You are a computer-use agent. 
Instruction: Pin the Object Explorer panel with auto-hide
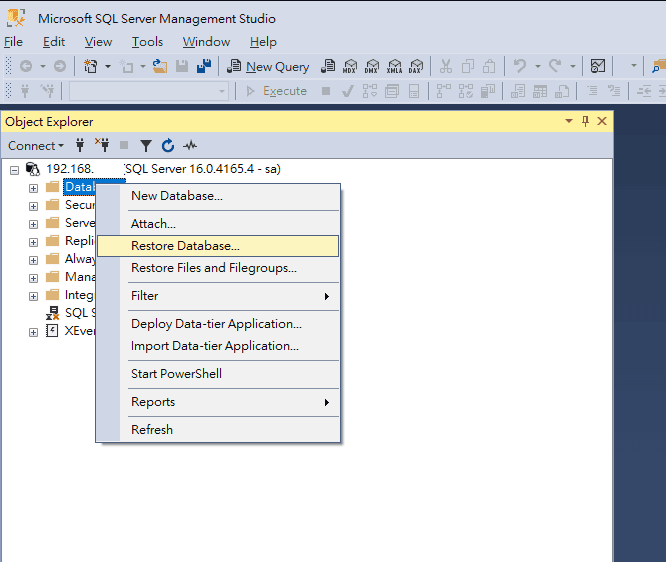point(585,121)
